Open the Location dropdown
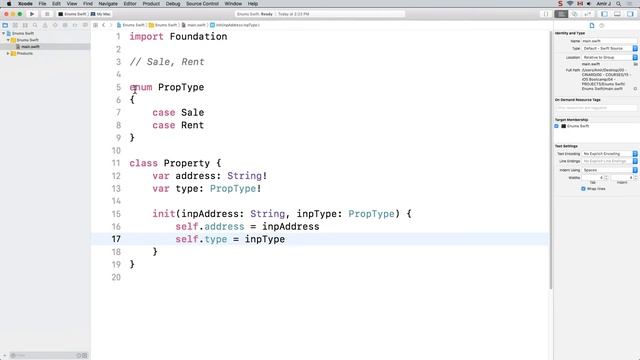 pos(609,58)
